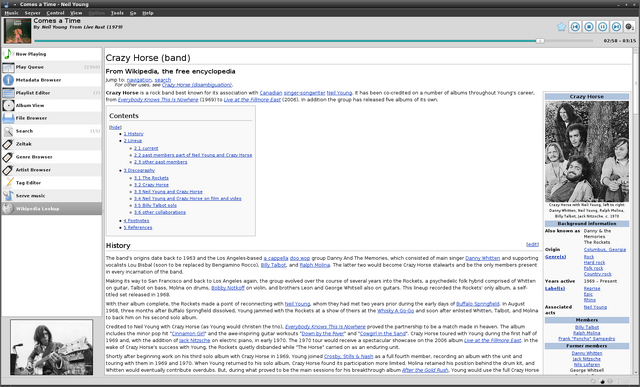Select Serve music in the sidebar
Image resolution: width=640 pixels, height=387 pixels.
pyautogui.click(x=51, y=196)
